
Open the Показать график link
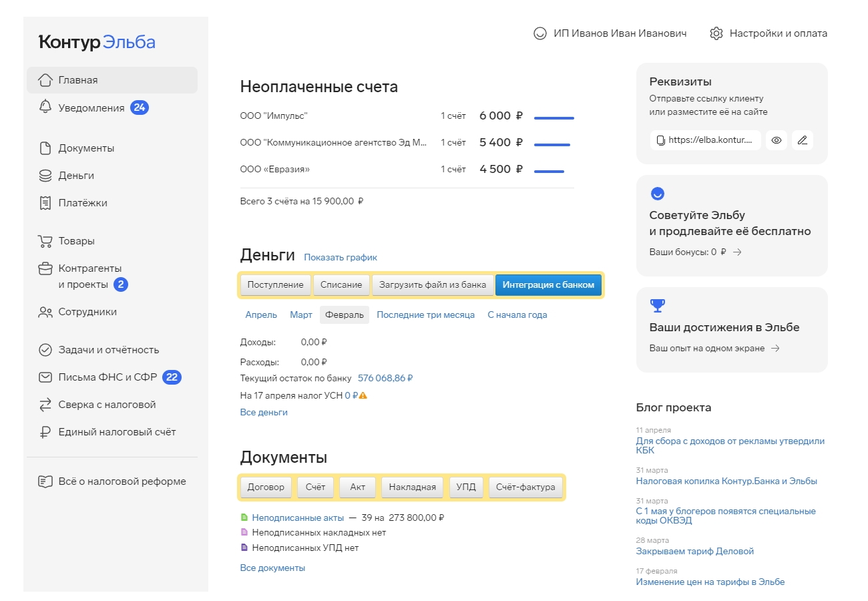click(x=341, y=257)
